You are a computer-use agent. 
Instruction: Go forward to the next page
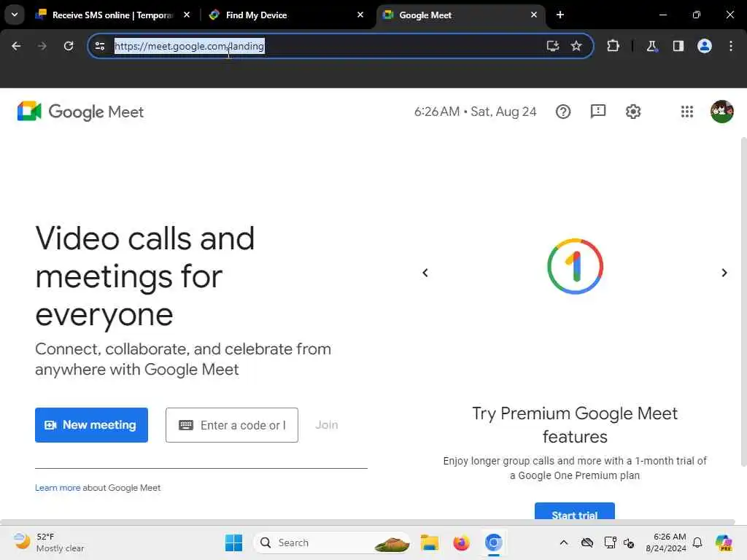tap(42, 46)
